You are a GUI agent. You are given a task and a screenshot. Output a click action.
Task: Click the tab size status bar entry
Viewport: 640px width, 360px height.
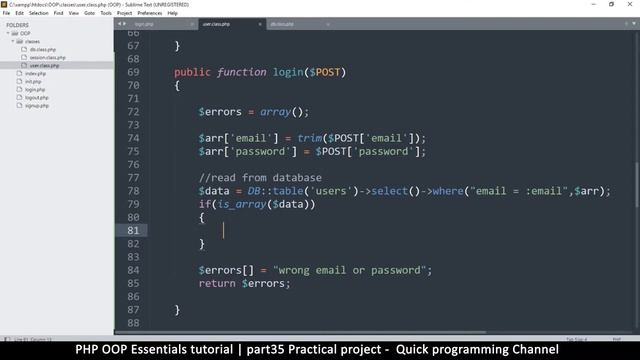click(x=576, y=339)
